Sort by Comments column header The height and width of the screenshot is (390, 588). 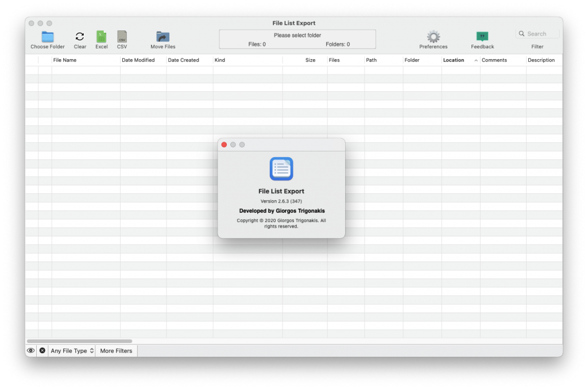[503, 60]
